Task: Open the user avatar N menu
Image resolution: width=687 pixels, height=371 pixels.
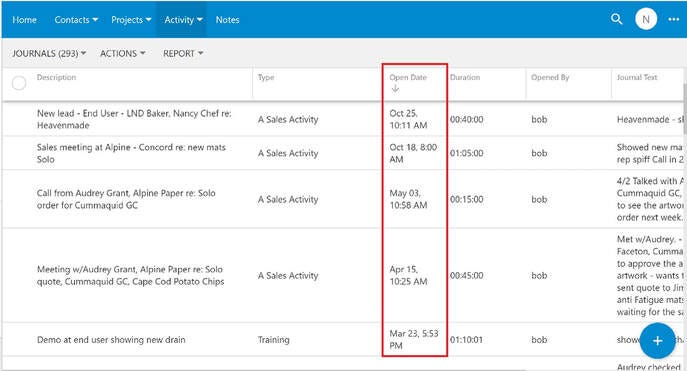Action: [x=646, y=19]
